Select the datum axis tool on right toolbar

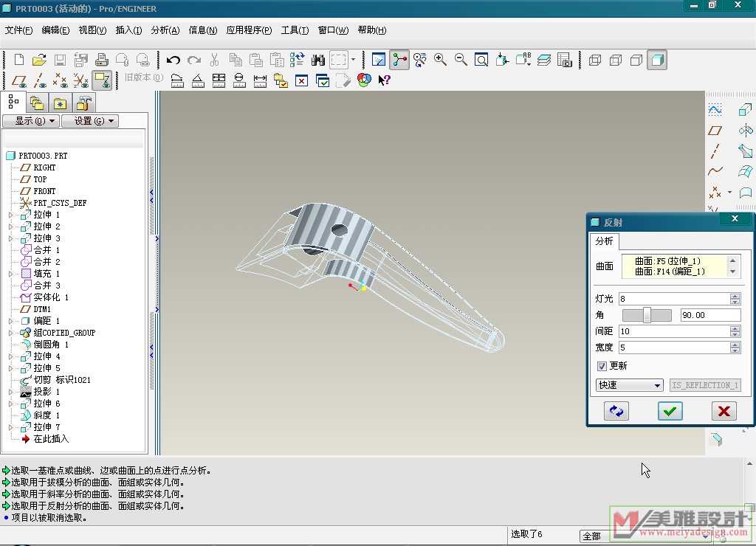pos(715,151)
